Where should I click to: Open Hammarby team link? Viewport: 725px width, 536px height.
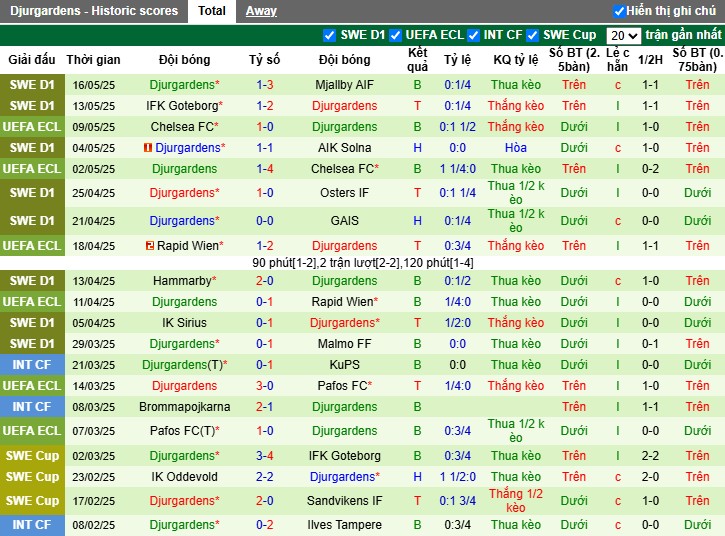(x=184, y=281)
